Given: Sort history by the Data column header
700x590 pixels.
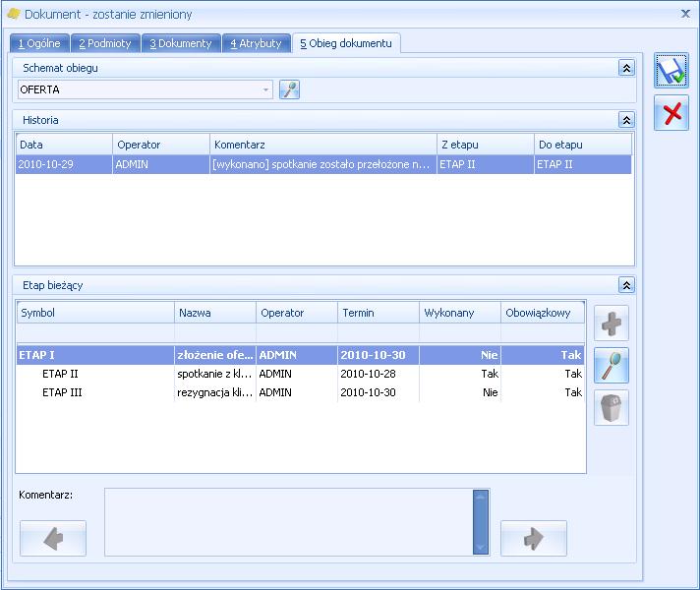Looking at the screenshot, I should point(64,145).
